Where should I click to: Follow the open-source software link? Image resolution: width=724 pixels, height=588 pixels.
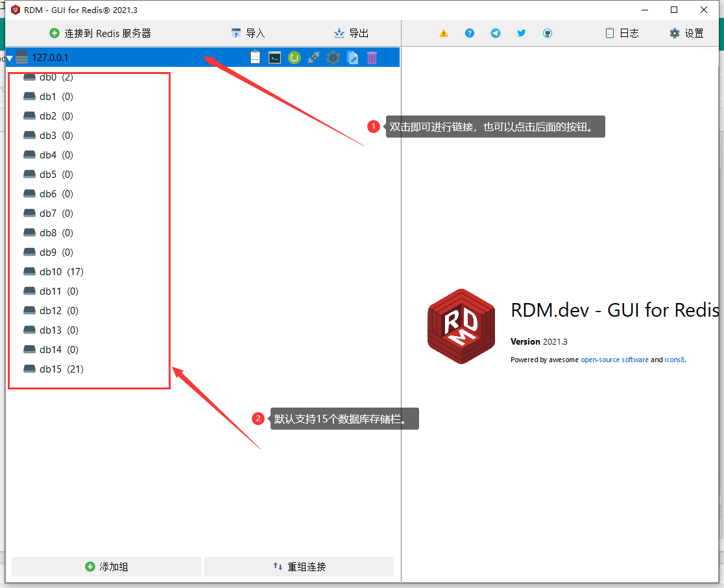click(x=614, y=360)
